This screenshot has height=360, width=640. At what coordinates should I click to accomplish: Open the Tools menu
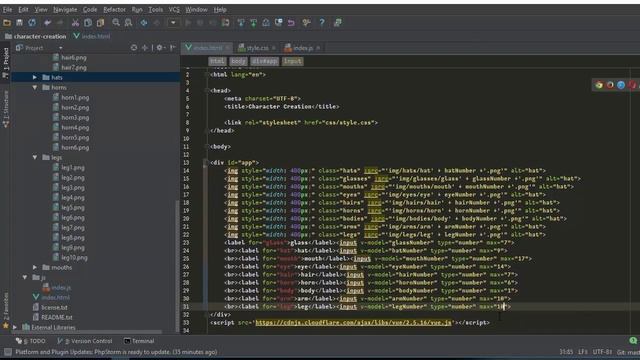click(156, 9)
